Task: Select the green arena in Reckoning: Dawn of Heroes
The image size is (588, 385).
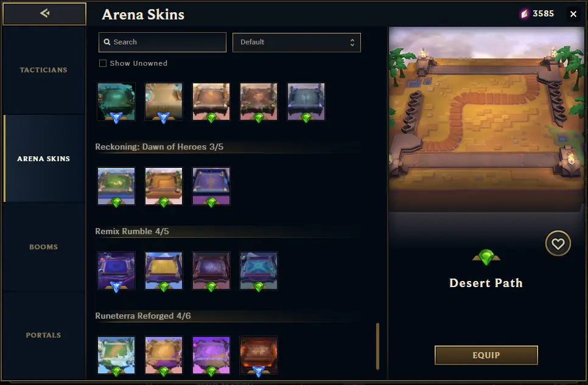Action: 116,186
